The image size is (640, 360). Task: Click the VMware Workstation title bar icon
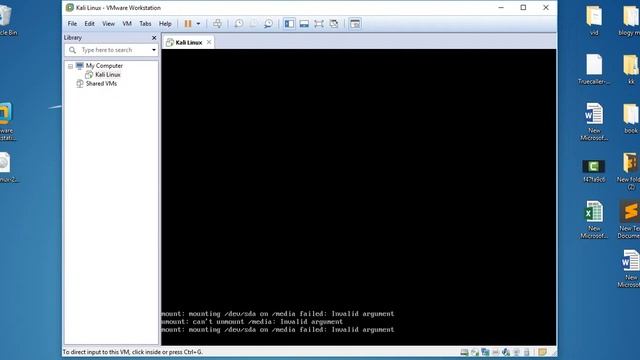pos(70,7)
